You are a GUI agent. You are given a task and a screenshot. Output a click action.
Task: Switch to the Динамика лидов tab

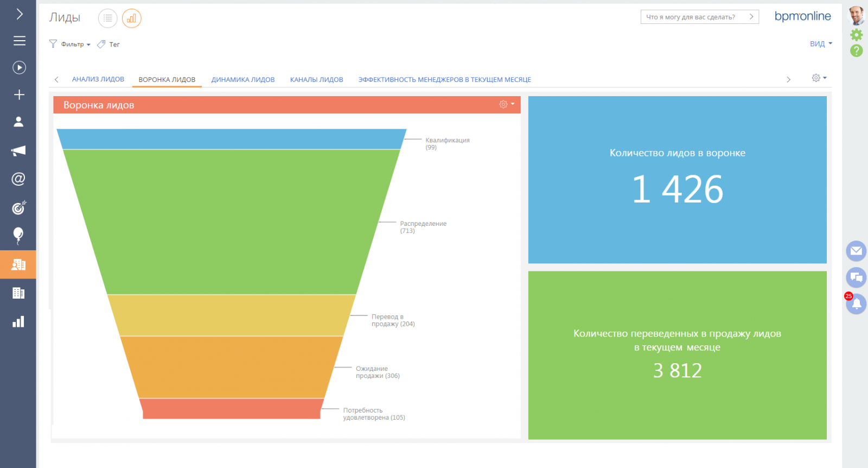[242, 80]
